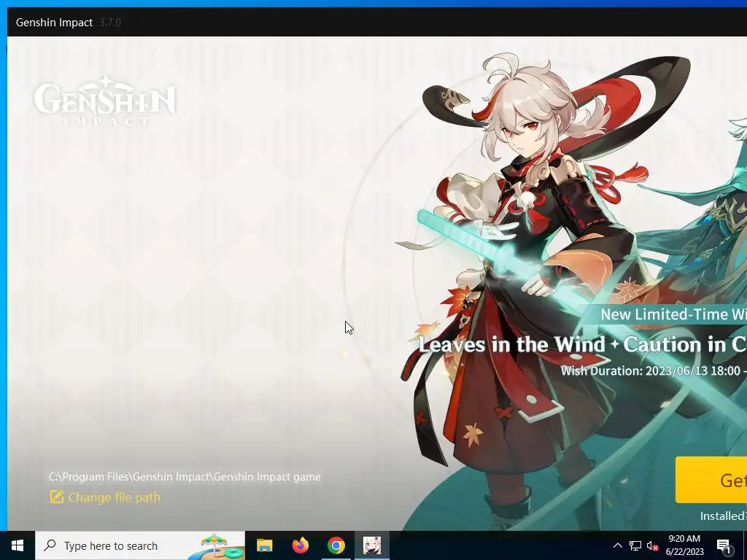Click the Type here to search box
The height and width of the screenshot is (560, 747).
[x=140, y=545]
